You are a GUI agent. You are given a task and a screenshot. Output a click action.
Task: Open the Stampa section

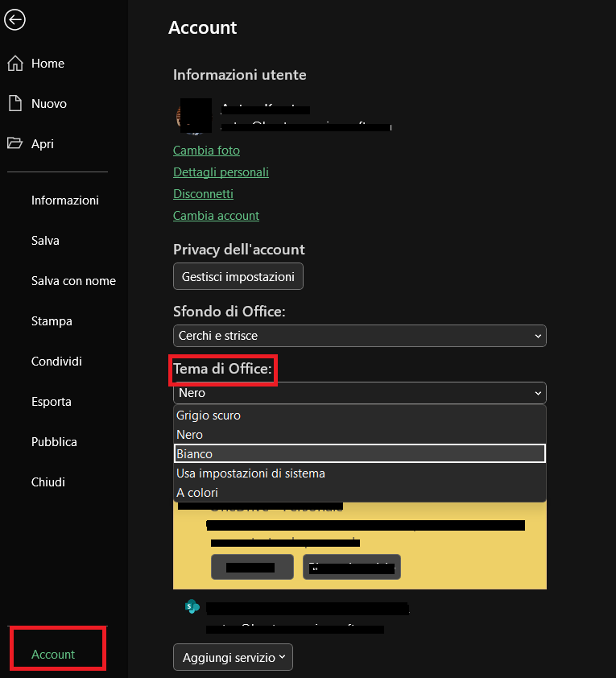click(52, 321)
